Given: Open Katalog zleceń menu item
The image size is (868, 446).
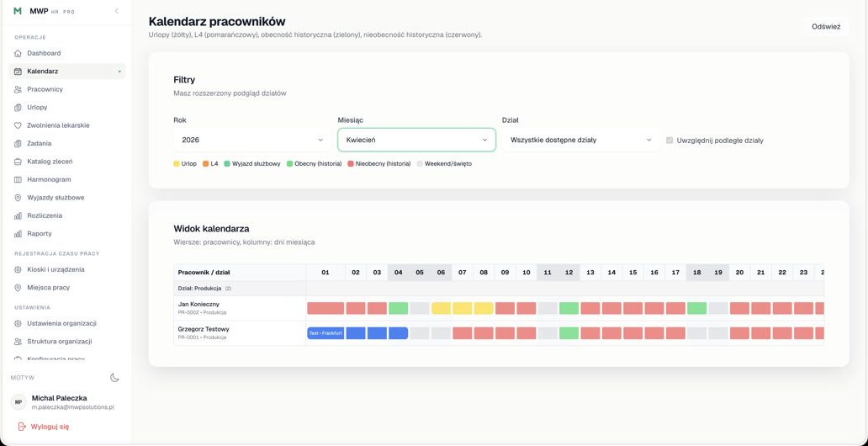Looking at the screenshot, I should click(67, 162).
